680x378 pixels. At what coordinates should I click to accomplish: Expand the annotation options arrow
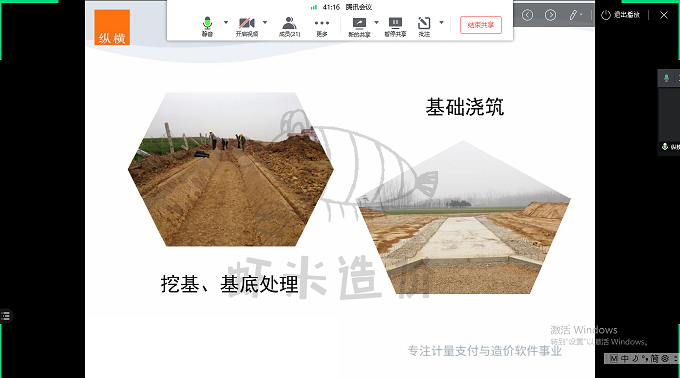tap(441, 22)
